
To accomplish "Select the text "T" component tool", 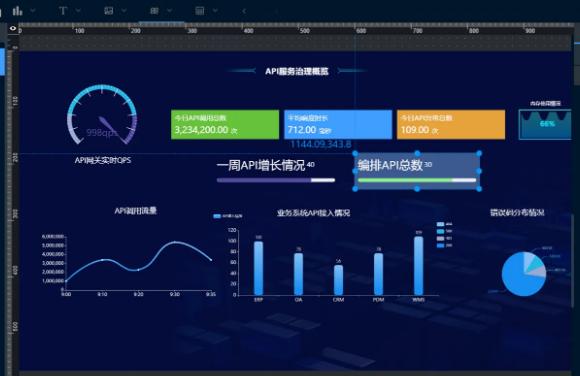I will point(63,11).
